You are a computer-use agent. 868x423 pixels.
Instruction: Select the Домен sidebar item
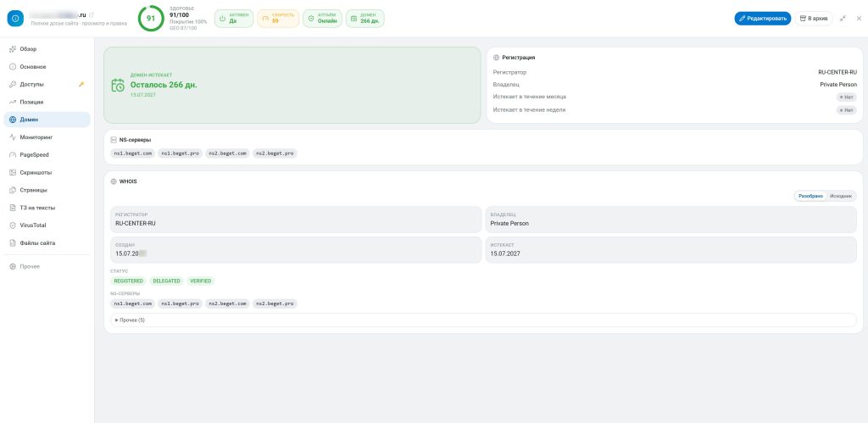coord(47,120)
